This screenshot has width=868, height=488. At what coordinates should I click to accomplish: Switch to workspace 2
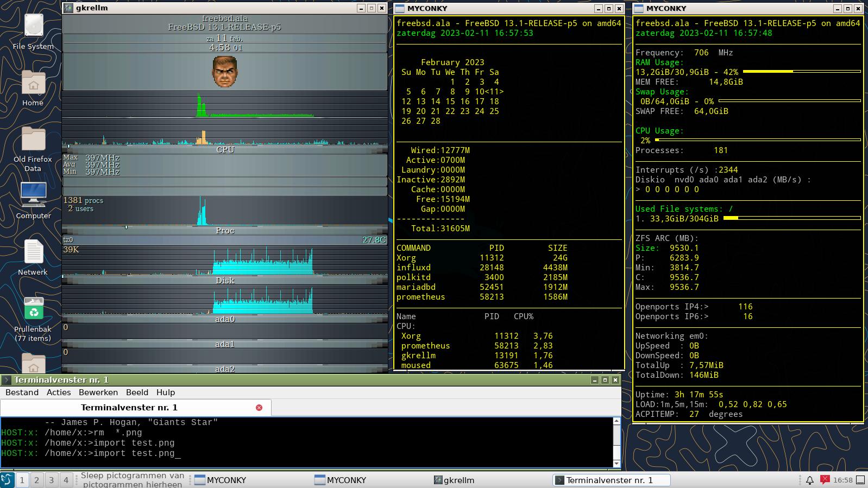pyautogui.click(x=37, y=480)
